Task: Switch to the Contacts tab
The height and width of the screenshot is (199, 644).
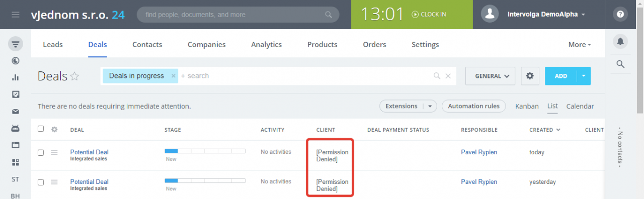Action: point(147,45)
